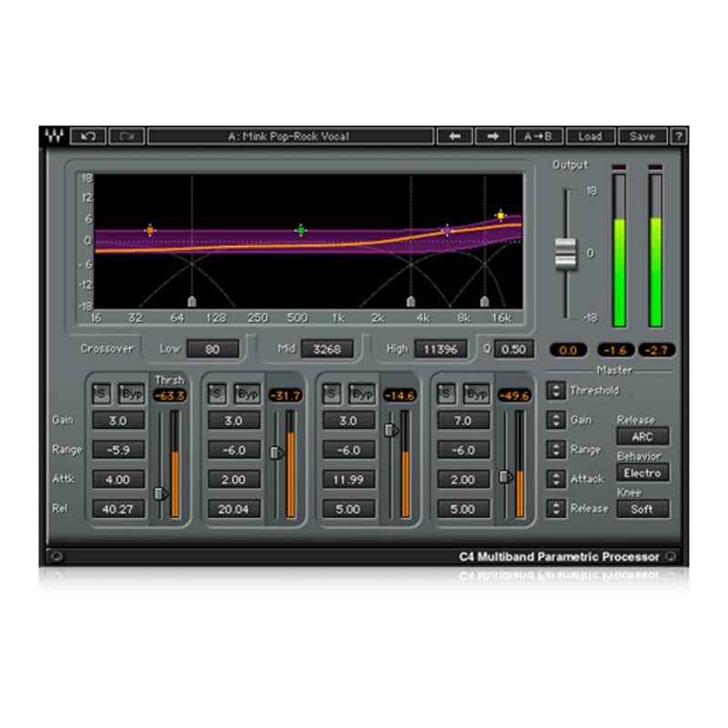
Task: Bypass the first (low) band
Action: [132, 394]
